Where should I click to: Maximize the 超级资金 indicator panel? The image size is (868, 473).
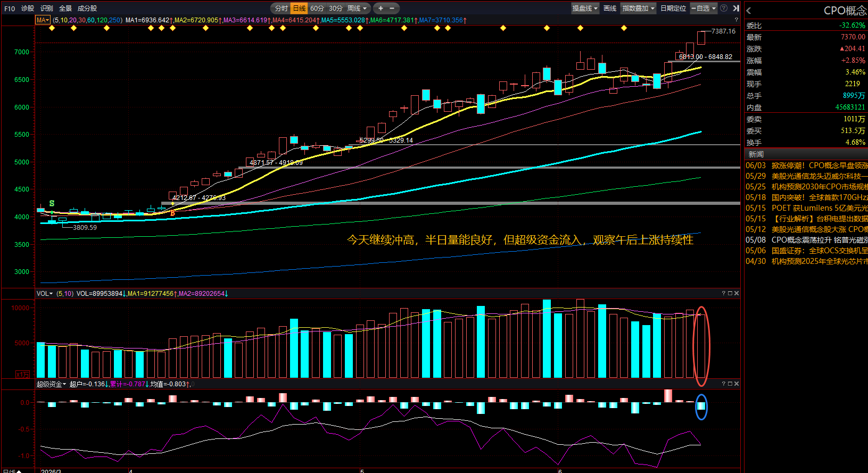[730, 384]
